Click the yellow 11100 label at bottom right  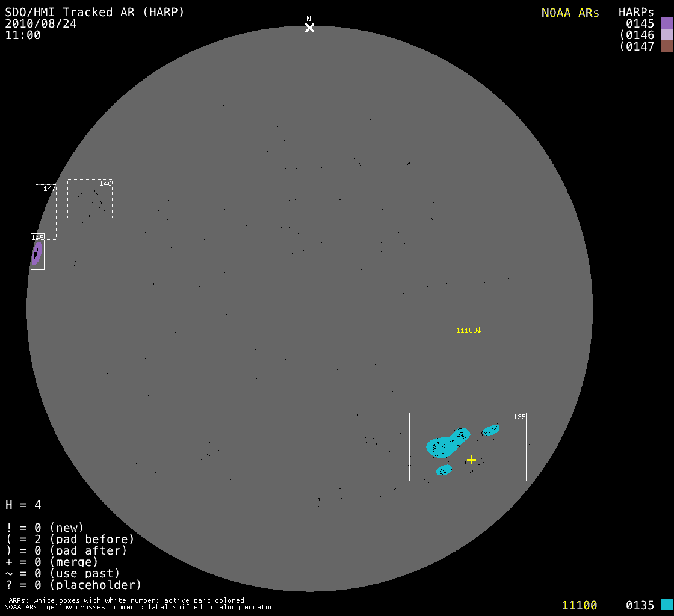point(579,605)
